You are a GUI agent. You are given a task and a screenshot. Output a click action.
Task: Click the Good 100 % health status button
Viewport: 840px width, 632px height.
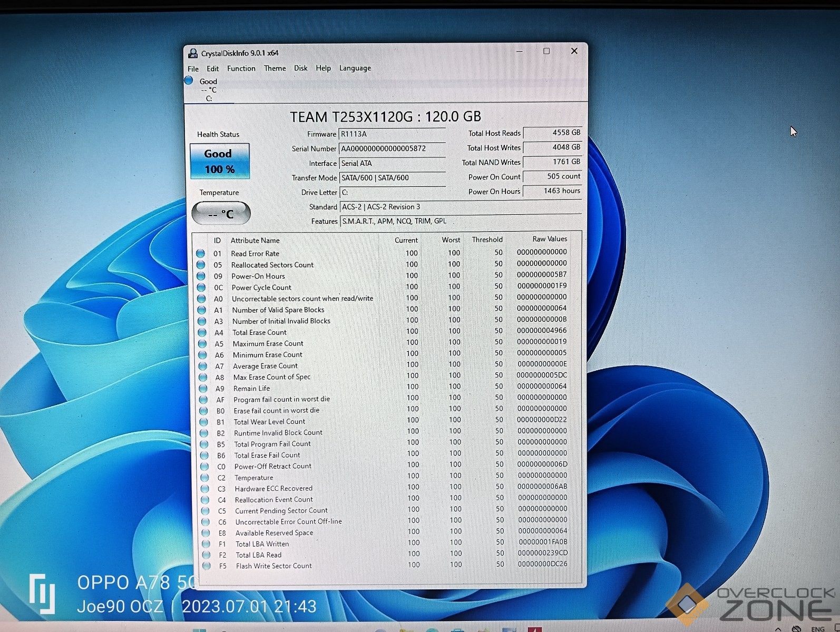point(219,161)
